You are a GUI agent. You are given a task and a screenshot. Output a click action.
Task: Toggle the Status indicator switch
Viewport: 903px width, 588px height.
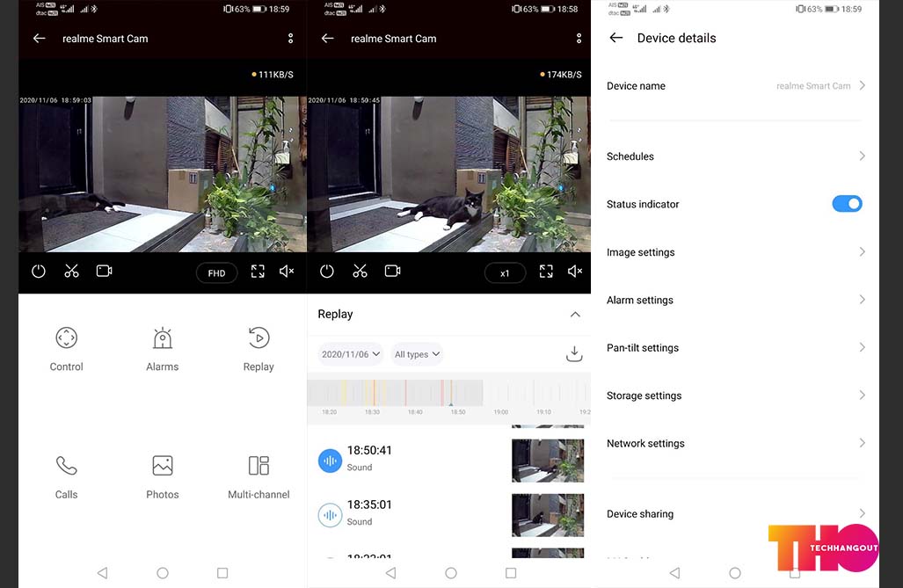847,204
